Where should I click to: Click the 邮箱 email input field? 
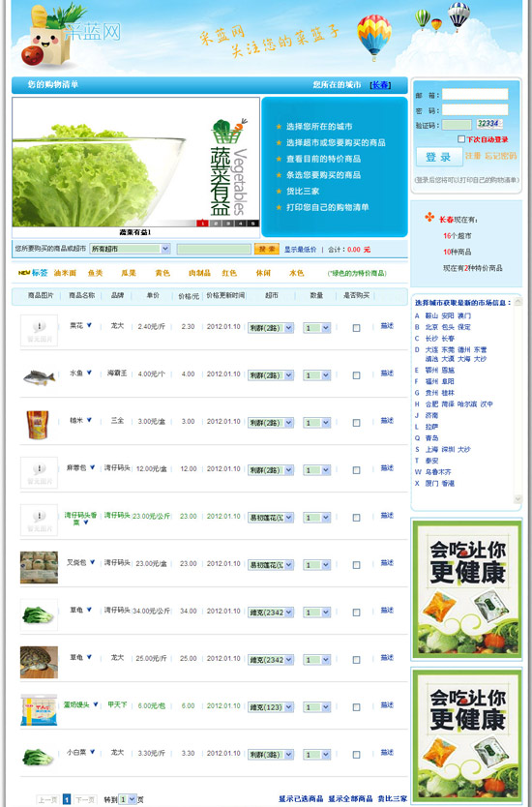[475, 94]
